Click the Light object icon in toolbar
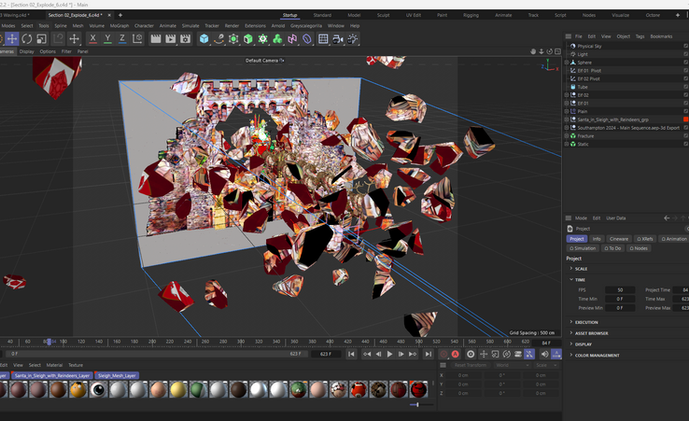The width and height of the screenshot is (689, 421). 353,39
